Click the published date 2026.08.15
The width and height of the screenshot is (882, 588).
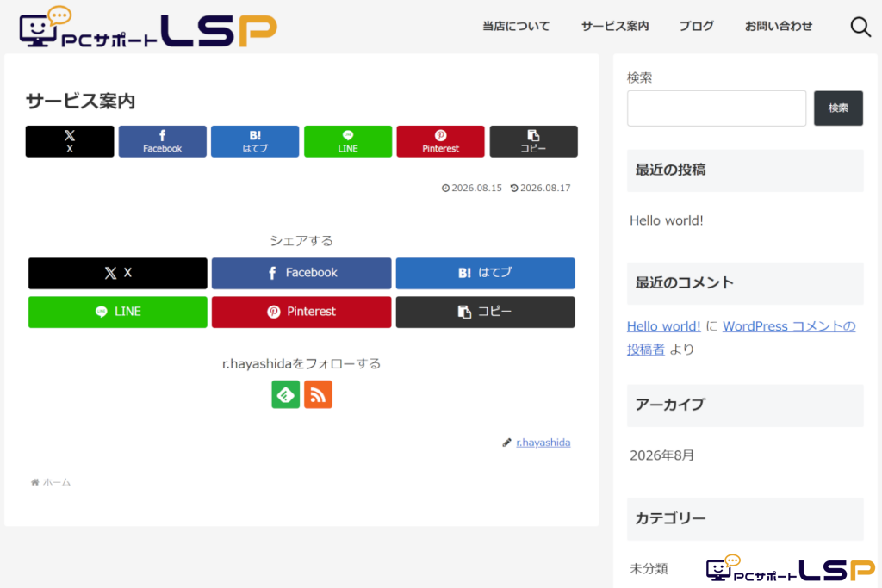(x=476, y=188)
